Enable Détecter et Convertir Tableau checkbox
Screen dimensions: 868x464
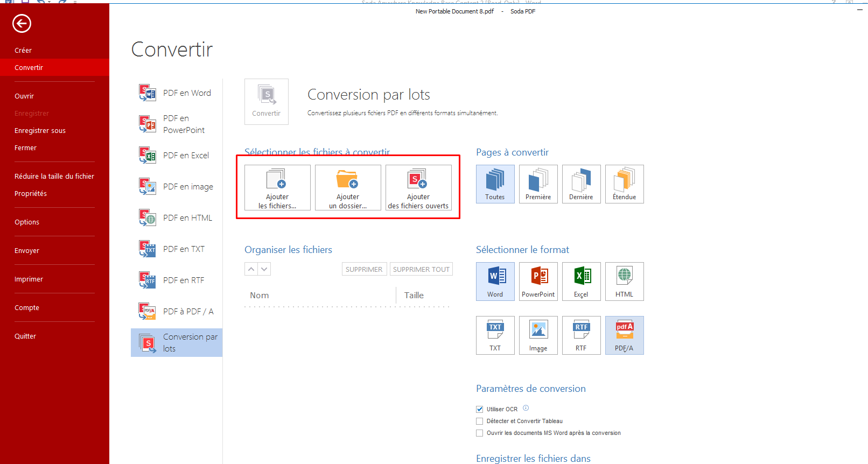click(480, 421)
